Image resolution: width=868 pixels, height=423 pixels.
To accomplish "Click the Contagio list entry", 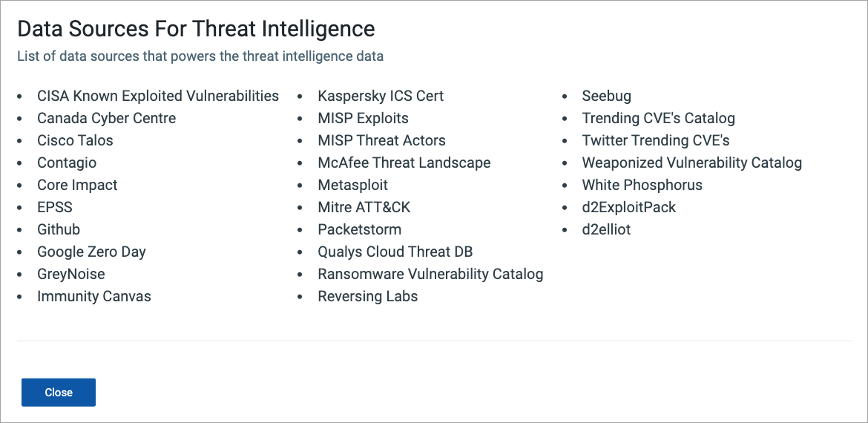I will pyautogui.click(x=67, y=163).
